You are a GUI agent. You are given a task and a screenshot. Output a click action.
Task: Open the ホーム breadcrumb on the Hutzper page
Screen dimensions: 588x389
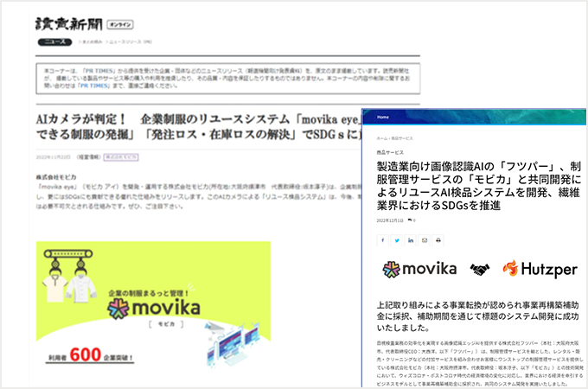(x=381, y=138)
